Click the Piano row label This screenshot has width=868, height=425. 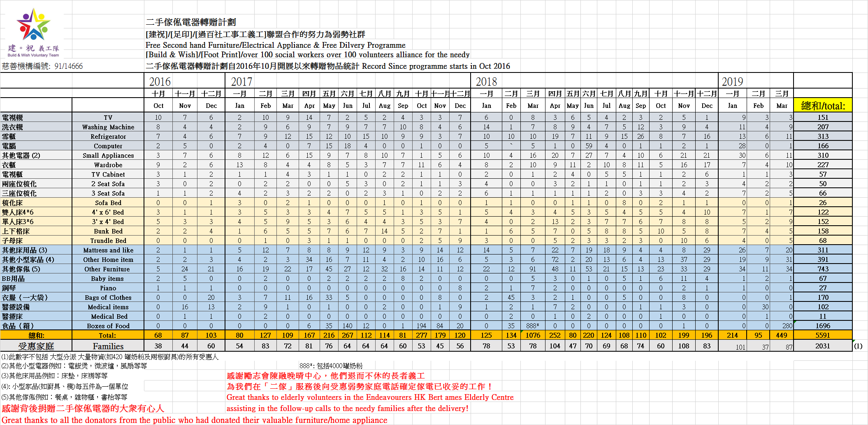click(108, 288)
